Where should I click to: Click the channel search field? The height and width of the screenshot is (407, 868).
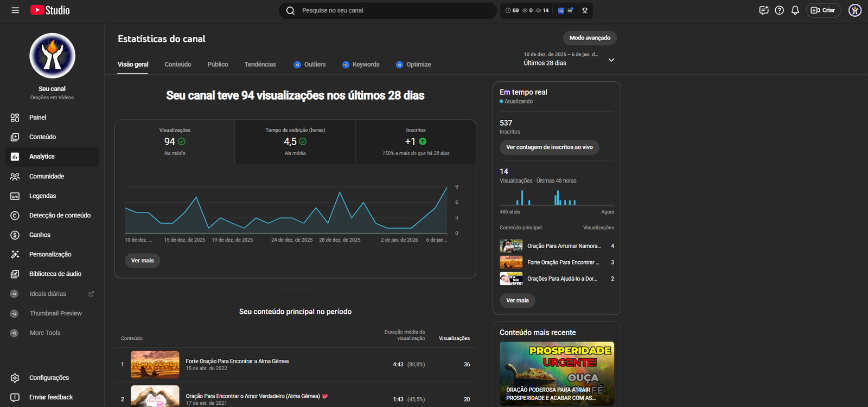click(x=391, y=10)
